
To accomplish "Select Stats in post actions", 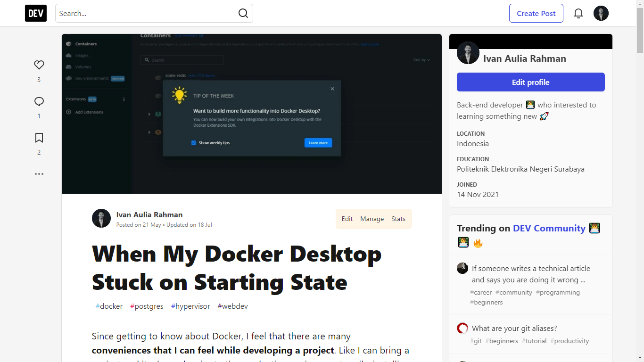I will 398,219.
